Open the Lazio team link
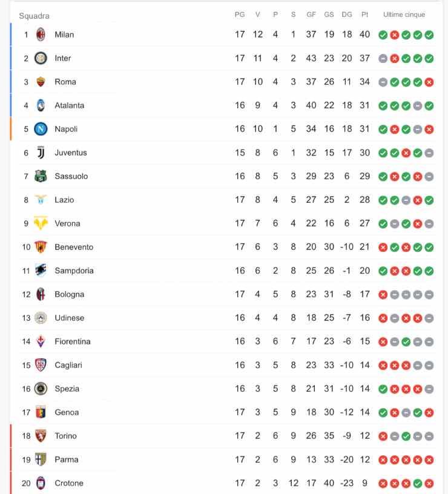This screenshot has height=494, width=448. pyautogui.click(x=64, y=200)
